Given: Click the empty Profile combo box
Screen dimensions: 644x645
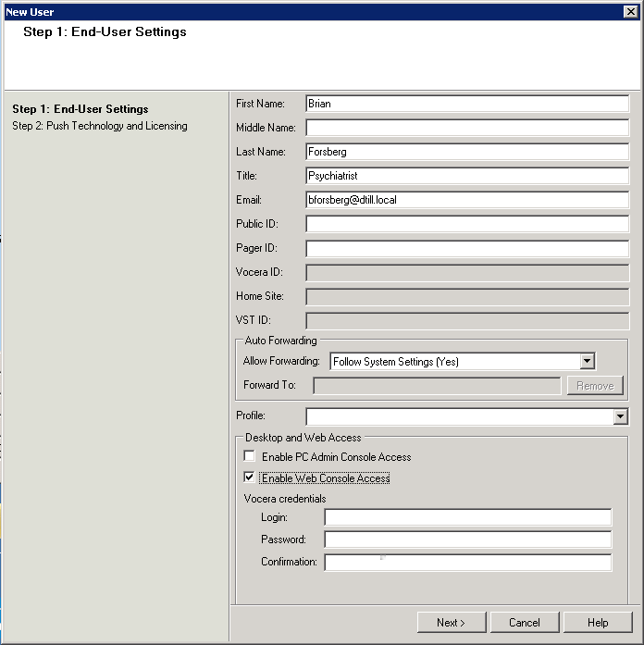Looking at the screenshot, I should click(467, 416).
